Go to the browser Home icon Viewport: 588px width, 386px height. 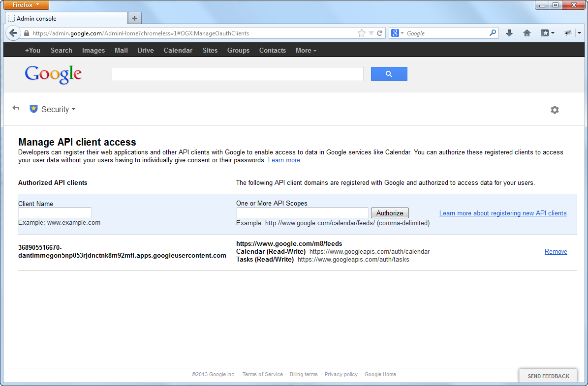(x=527, y=33)
